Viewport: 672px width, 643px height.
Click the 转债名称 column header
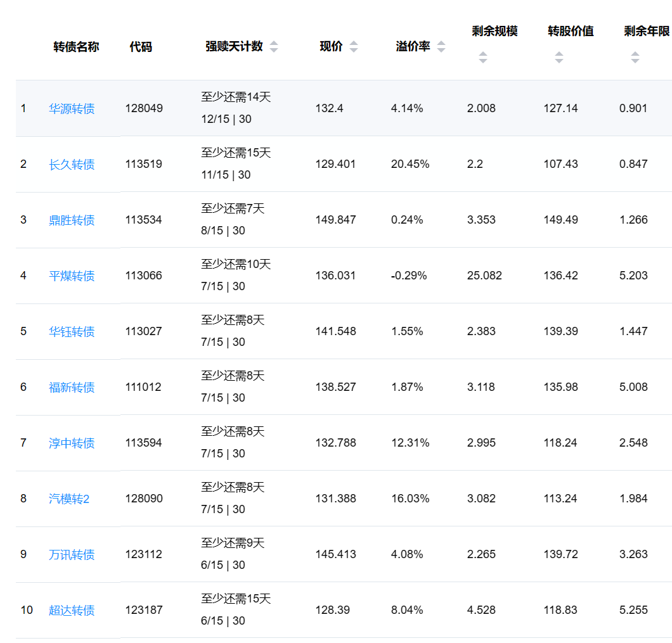pyautogui.click(x=76, y=47)
